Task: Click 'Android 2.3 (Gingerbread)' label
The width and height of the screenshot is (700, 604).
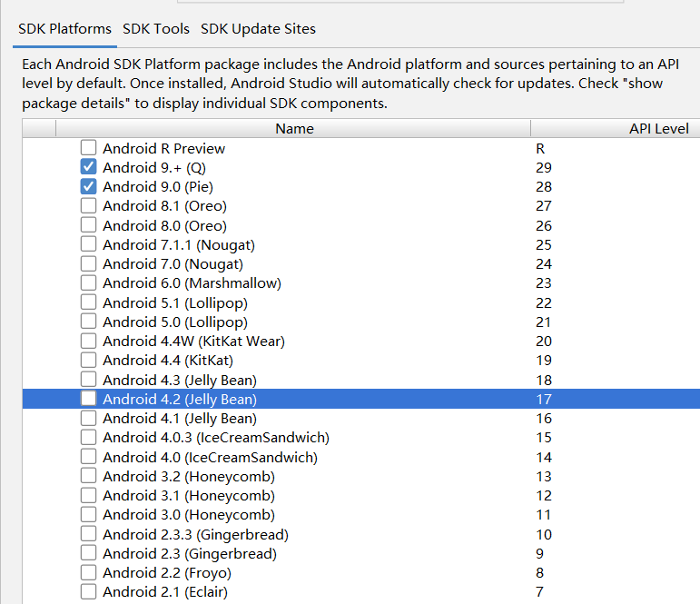Action: pos(190,554)
